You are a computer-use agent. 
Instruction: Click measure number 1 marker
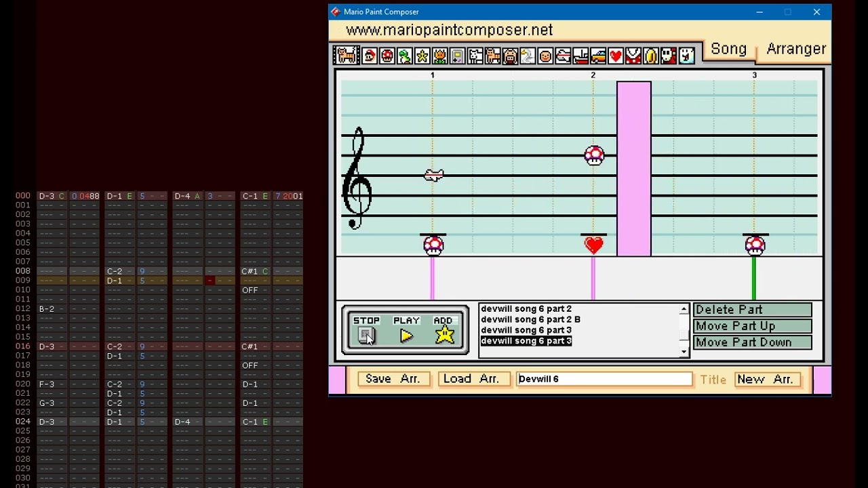tap(433, 75)
